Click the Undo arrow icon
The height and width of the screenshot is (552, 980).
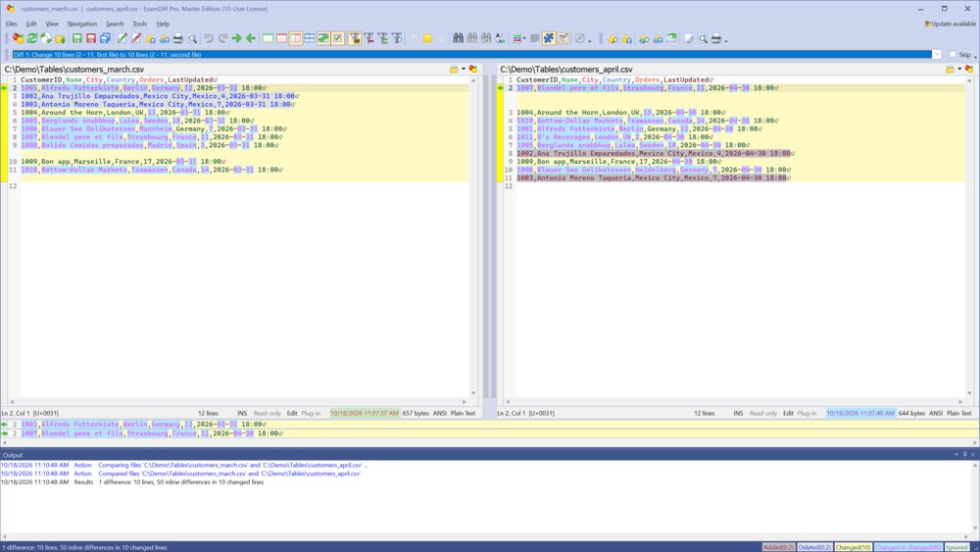pyautogui.click(x=208, y=39)
